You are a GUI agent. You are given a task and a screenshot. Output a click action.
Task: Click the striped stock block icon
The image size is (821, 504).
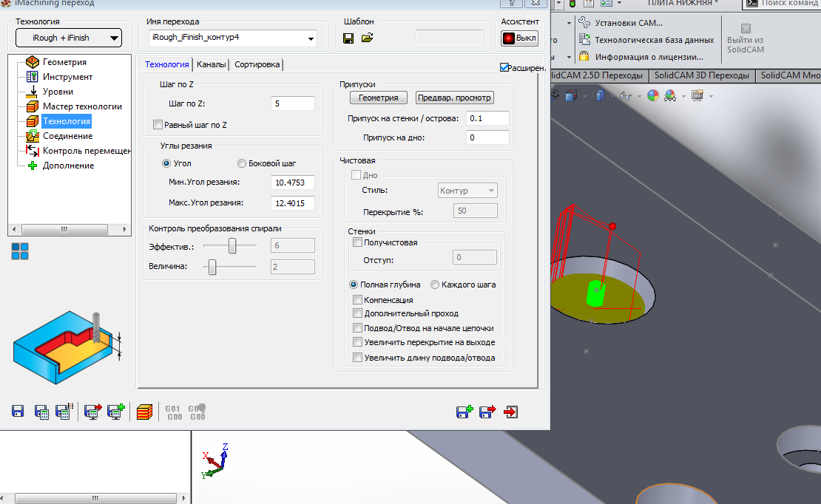click(x=144, y=412)
